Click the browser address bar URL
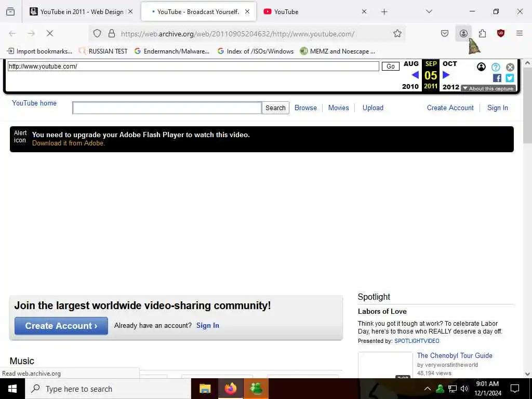This screenshot has height=399, width=532. (237, 34)
